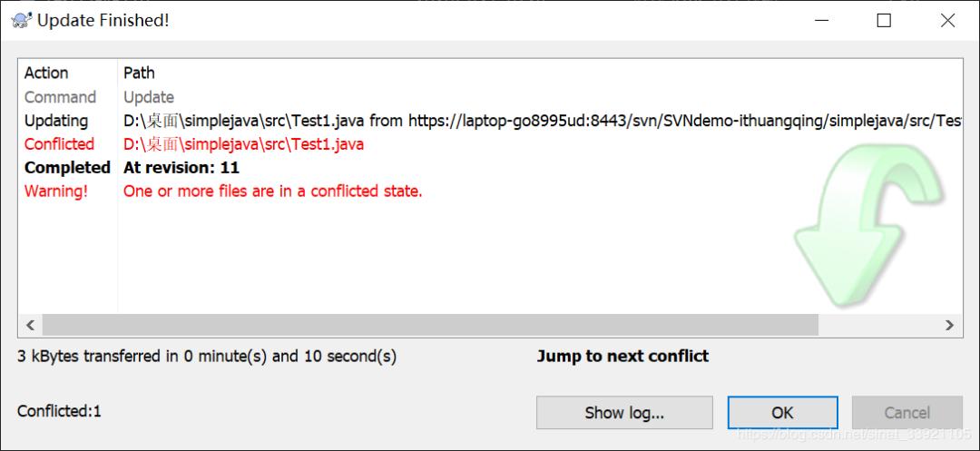Minimize the Update Finished window
The height and width of the screenshot is (451, 980).
click(821, 20)
